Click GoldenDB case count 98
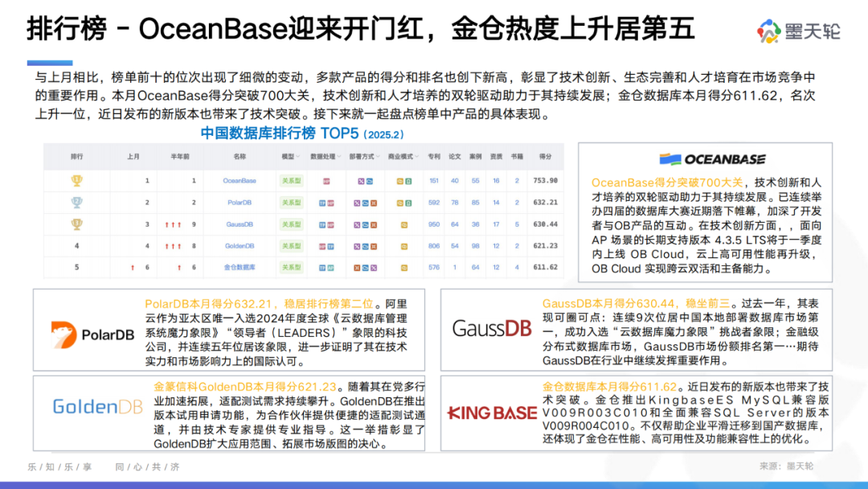This screenshot has height=489, width=868. (476, 246)
